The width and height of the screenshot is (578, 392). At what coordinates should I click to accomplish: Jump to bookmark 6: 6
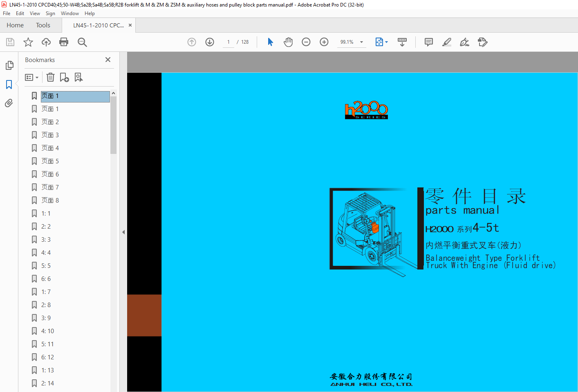pos(46,279)
